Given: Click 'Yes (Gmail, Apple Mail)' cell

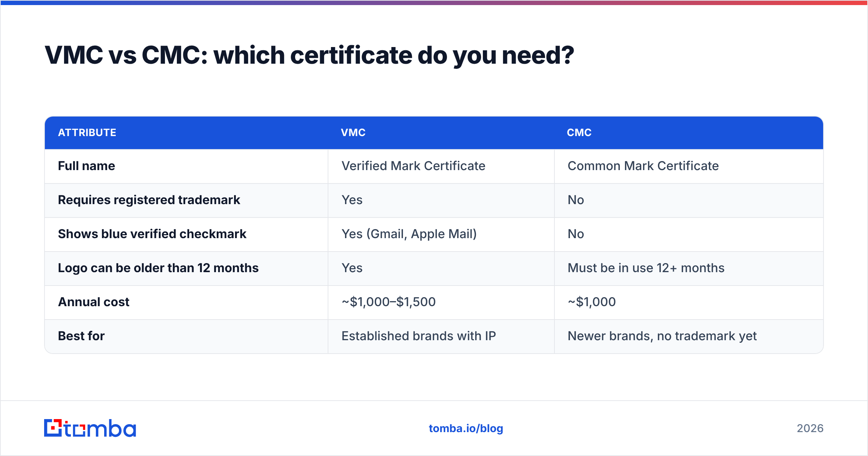Looking at the screenshot, I should pyautogui.click(x=409, y=234).
